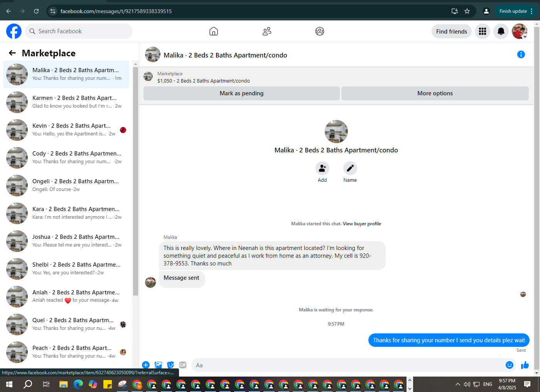Open the volume control in system tray
Image resolution: width=540 pixels, height=392 pixels.
click(467, 384)
